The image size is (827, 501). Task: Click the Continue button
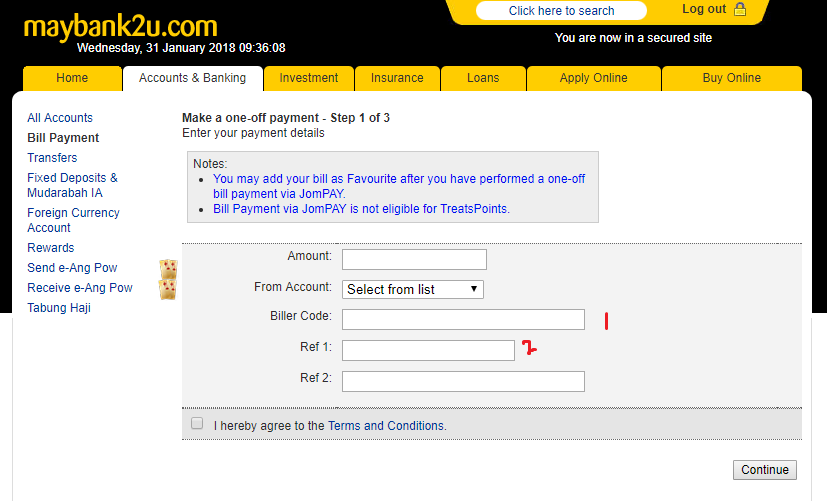point(765,470)
